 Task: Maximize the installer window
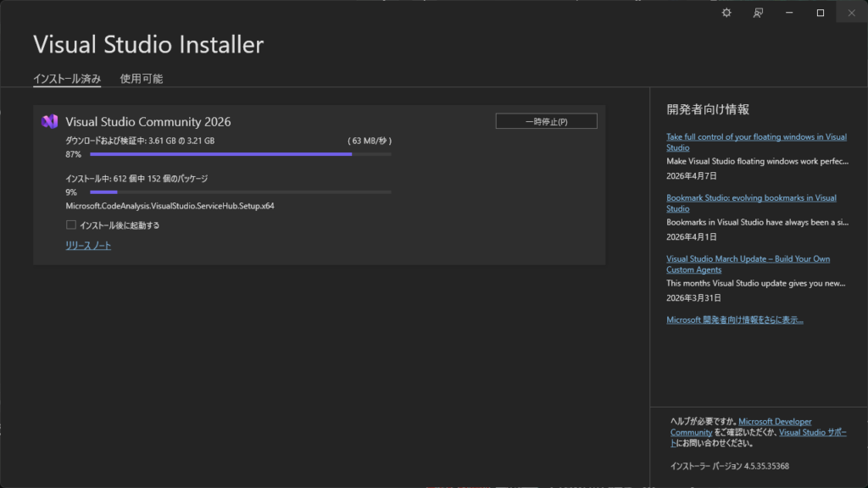(821, 13)
